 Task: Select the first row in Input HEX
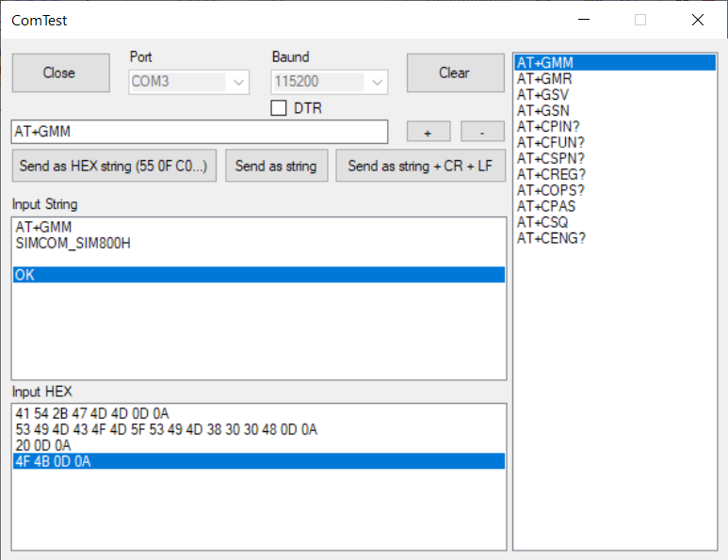point(92,413)
